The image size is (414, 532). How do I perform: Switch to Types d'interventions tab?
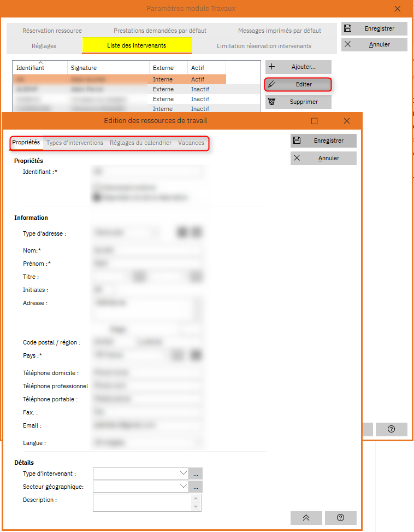(x=75, y=143)
